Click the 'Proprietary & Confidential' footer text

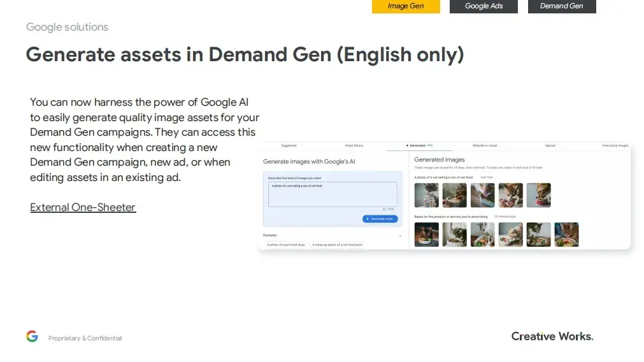click(85, 338)
